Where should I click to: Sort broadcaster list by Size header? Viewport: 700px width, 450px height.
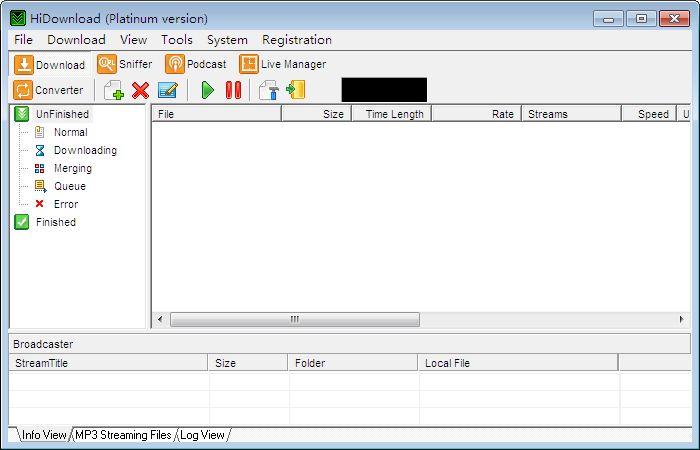(248, 363)
